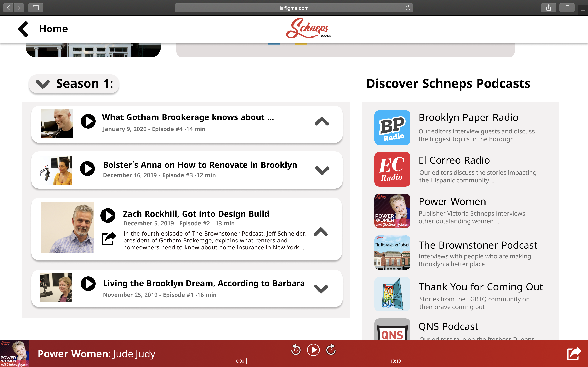
Task: Share the now-playing episode from player bar
Action: [574, 354]
